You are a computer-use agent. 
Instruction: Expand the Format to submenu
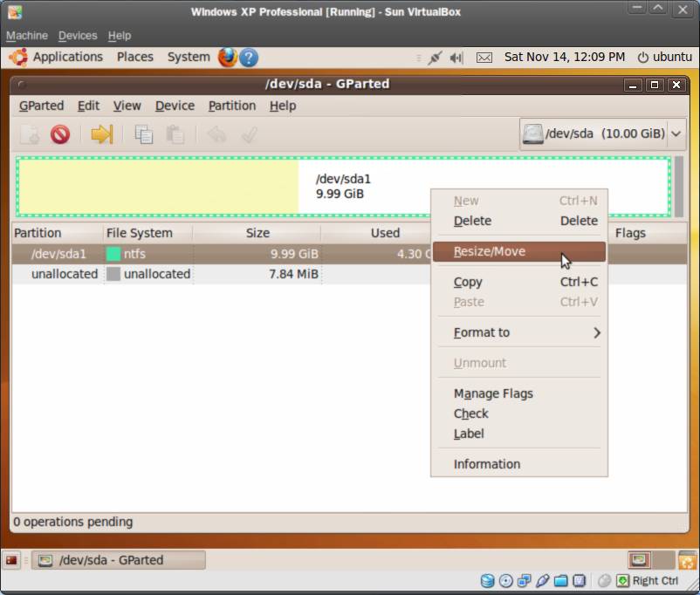coord(519,332)
